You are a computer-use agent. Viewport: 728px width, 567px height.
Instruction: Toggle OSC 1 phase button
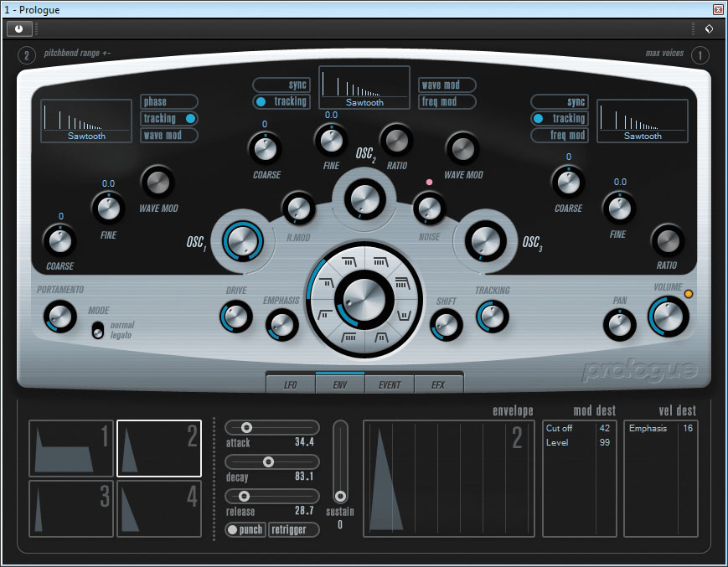coord(169,101)
